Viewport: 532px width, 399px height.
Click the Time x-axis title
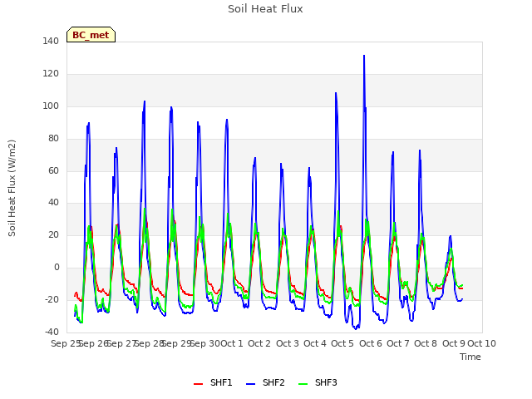coord(470,357)
